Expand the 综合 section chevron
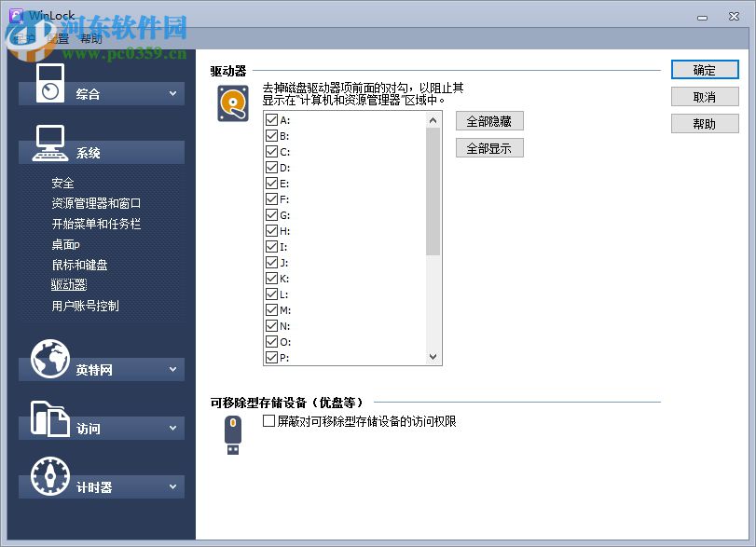The width and height of the screenshot is (756, 547). [x=172, y=93]
